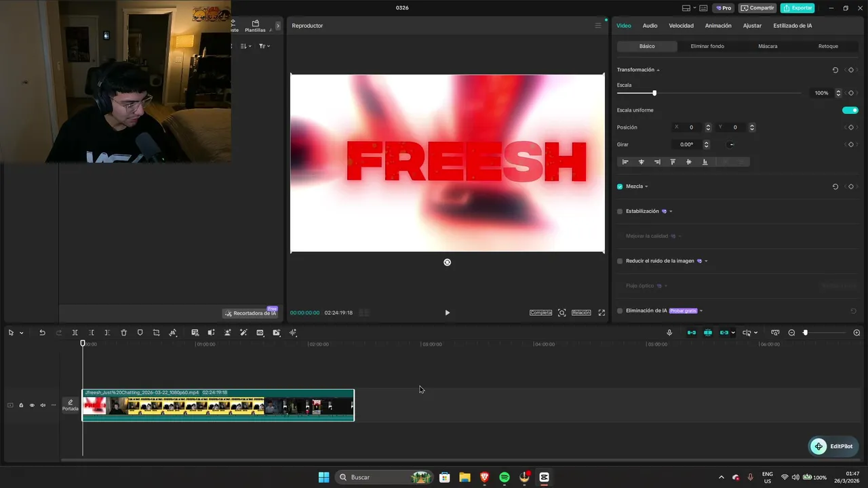This screenshot has height=488, width=868.
Task: Click the align top icon
Action: point(673,162)
